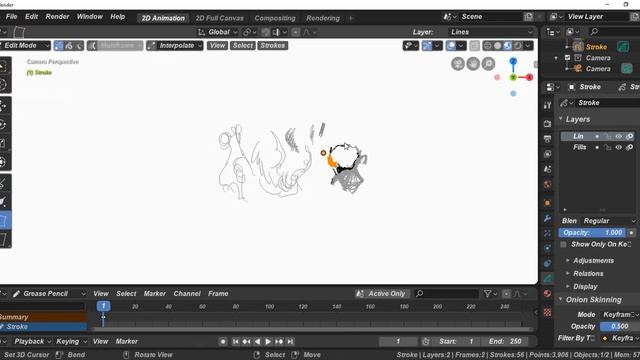Open the dope sheet Marker menu

pyautogui.click(x=154, y=293)
